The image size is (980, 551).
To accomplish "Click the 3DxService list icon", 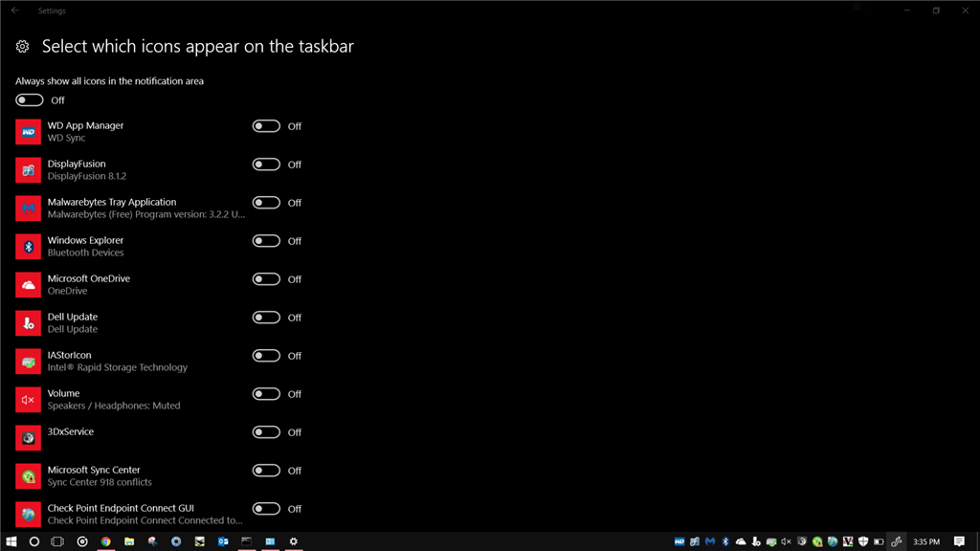I will tap(28, 438).
